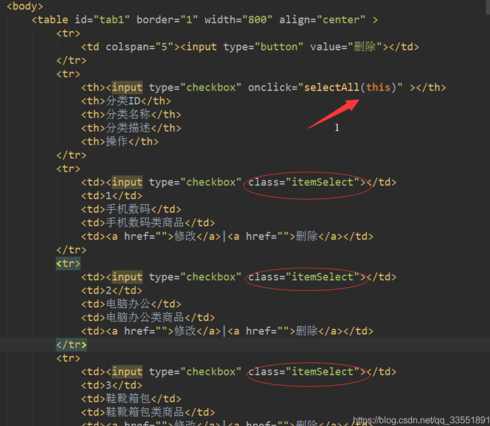Click the vertical scrollbar thumb at top right

click(x=487, y=7)
